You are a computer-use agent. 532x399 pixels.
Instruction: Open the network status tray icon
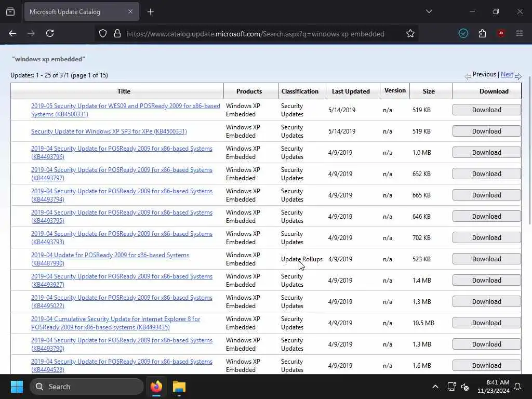click(451, 387)
